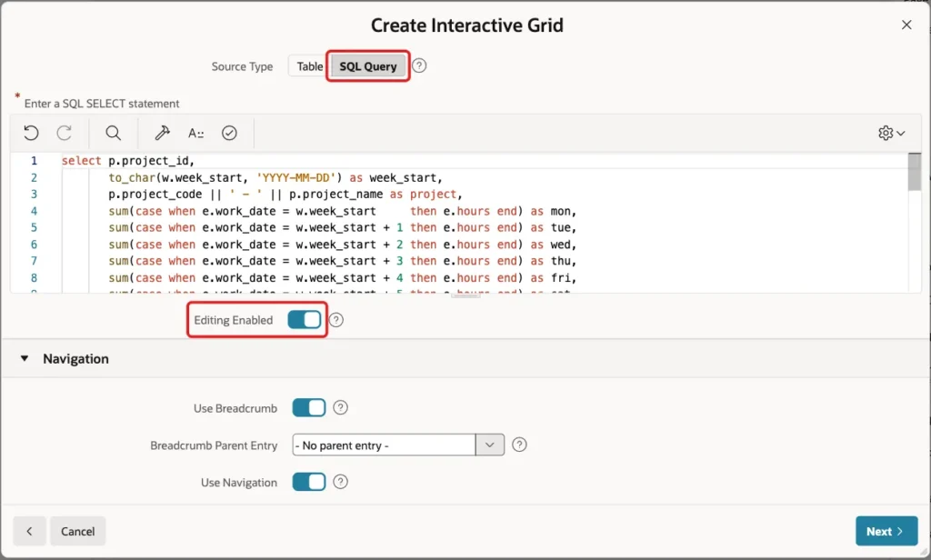Close the Create Interactive Grid dialog
This screenshot has height=560, width=931.
click(x=906, y=25)
